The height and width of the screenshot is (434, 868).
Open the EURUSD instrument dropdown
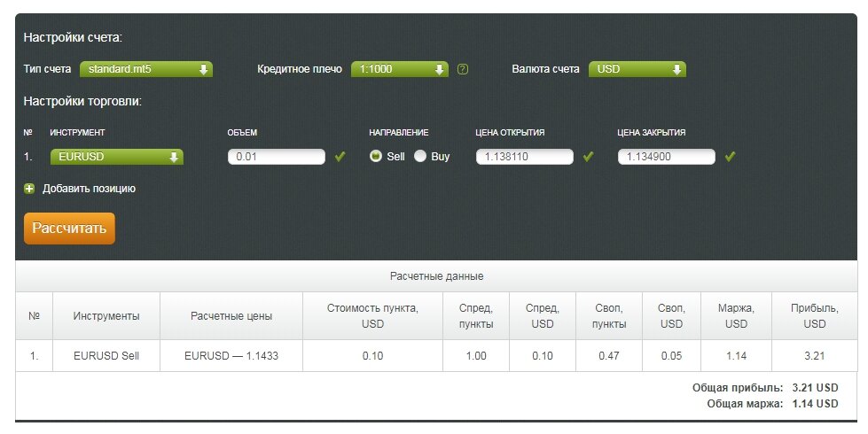click(x=117, y=157)
